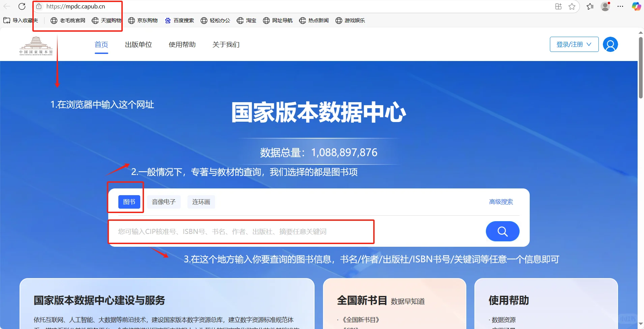Screen dimensions: 644x329
Task: Open the browser favorites list
Action: 590,6
